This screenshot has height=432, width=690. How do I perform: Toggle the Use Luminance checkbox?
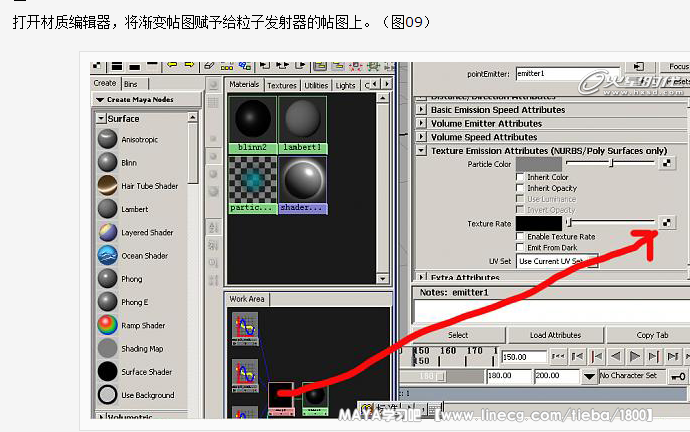click(x=520, y=199)
